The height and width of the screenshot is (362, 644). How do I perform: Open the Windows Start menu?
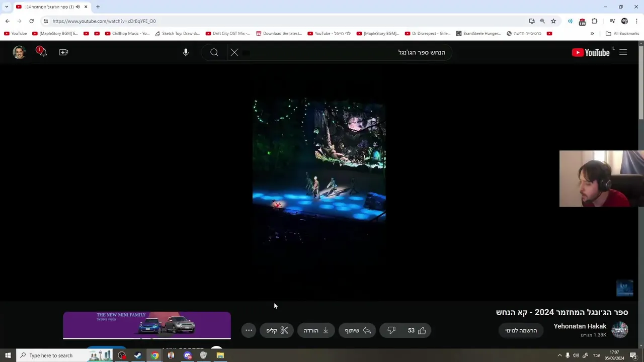point(8,355)
